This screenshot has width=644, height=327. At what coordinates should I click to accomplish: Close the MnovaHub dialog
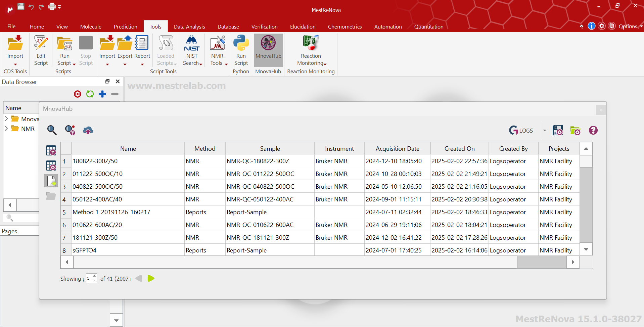point(601,110)
